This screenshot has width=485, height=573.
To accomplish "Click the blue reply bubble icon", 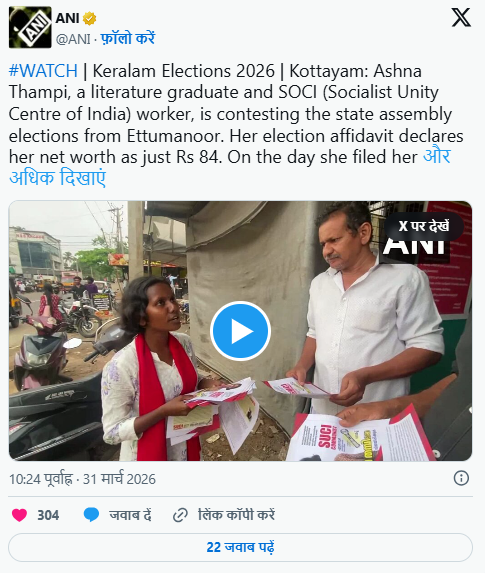I will pyautogui.click(x=91, y=515).
